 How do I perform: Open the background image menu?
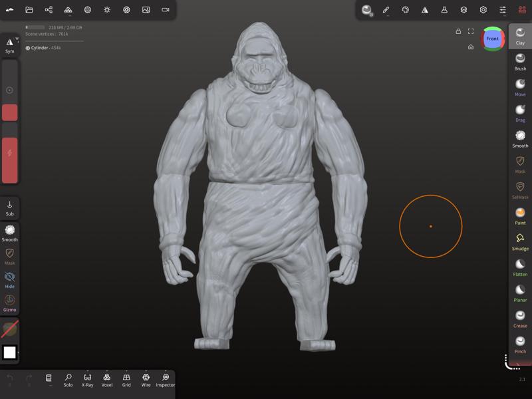point(146,10)
